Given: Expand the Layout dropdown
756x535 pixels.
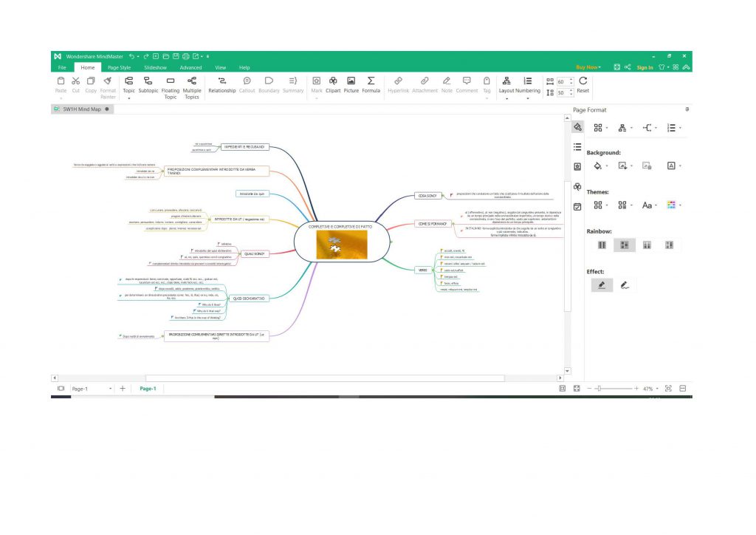Looking at the screenshot, I should pyautogui.click(x=506, y=98).
